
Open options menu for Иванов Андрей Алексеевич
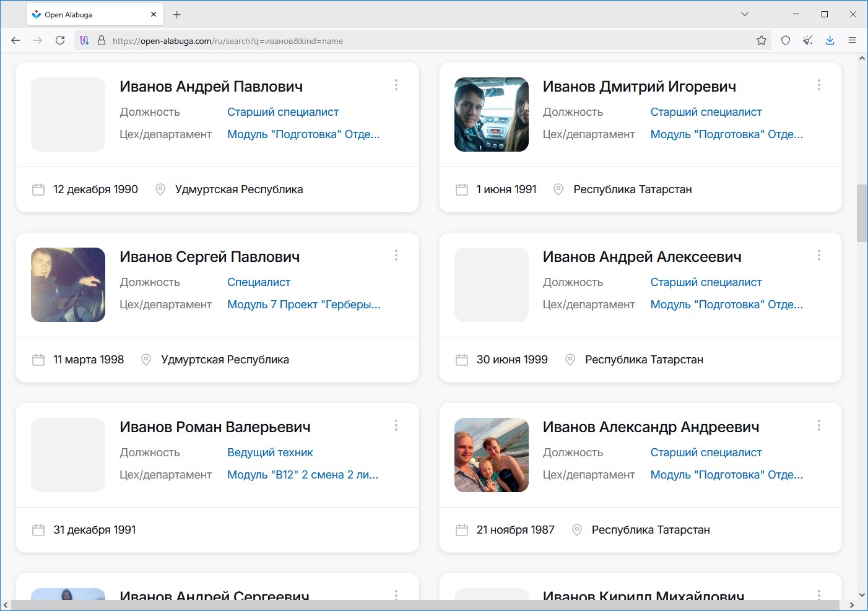[x=819, y=255]
